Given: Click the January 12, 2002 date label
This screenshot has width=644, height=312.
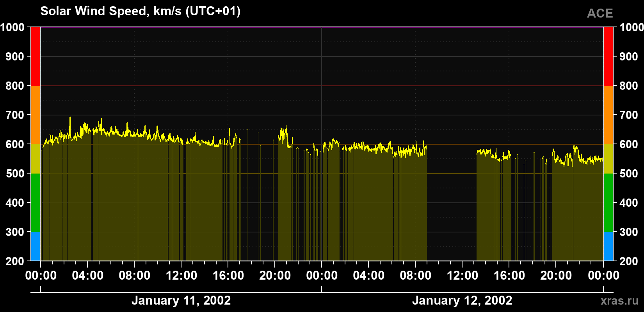Looking at the screenshot, I should point(462,300).
